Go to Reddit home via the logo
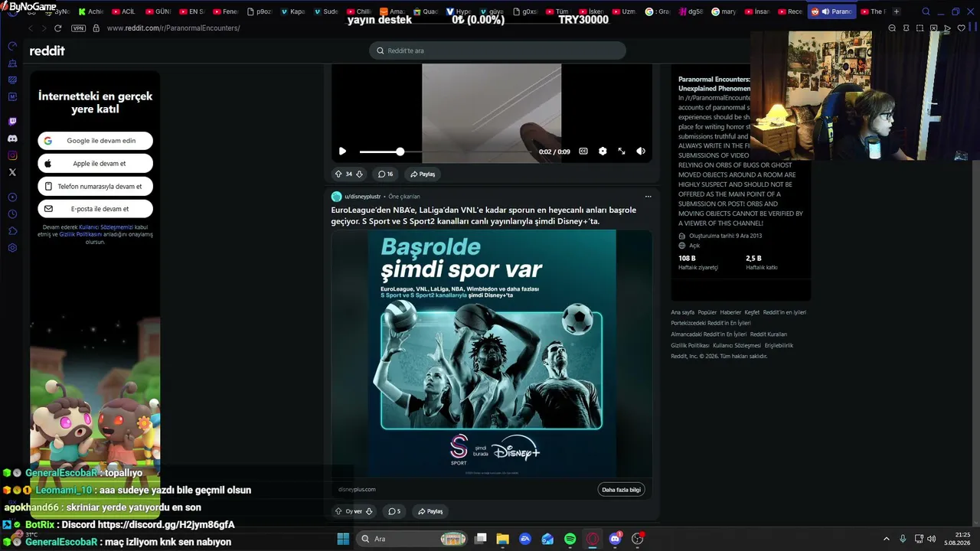Viewport: 980px width, 551px height. 47,51
